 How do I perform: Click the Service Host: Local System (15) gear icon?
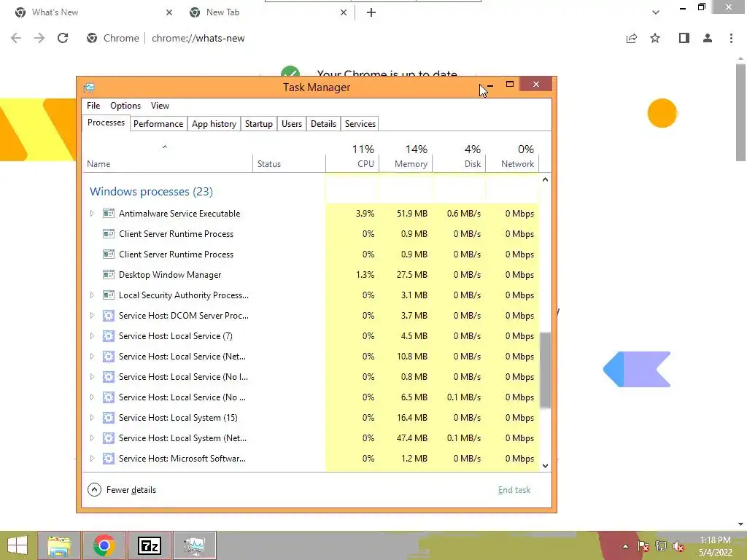(109, 418)
